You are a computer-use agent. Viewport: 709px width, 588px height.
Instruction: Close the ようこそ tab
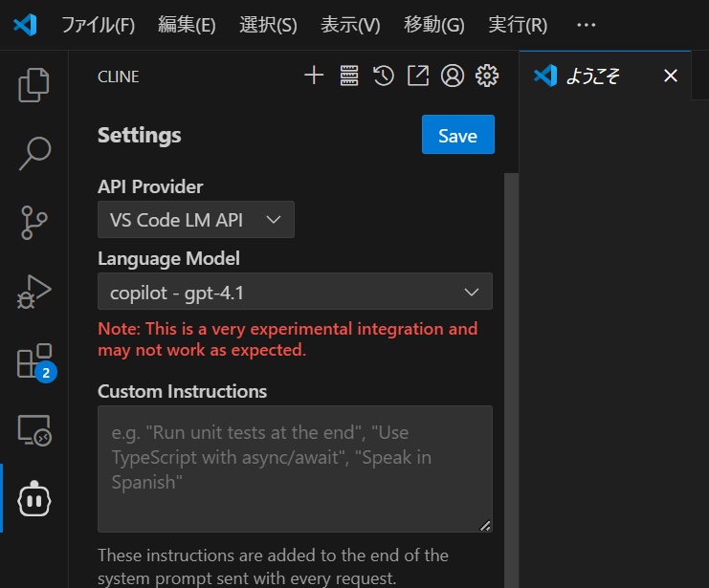coord(671,76)
